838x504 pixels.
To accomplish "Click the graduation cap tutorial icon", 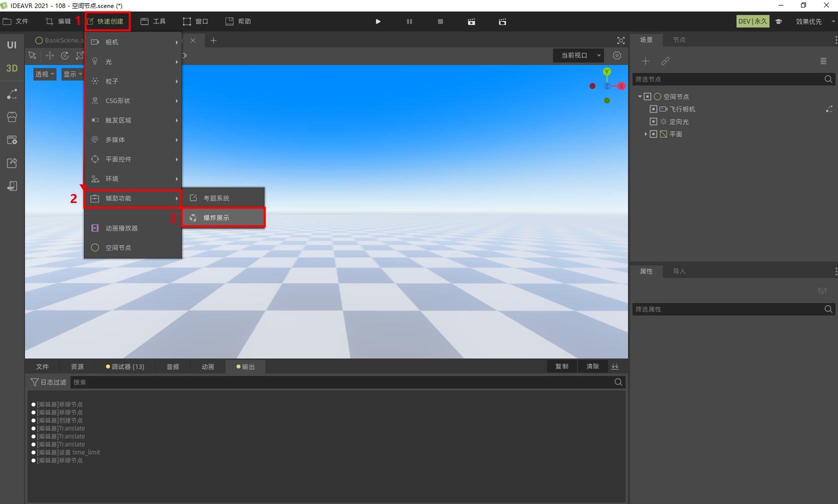I will [x=778, y=21].
